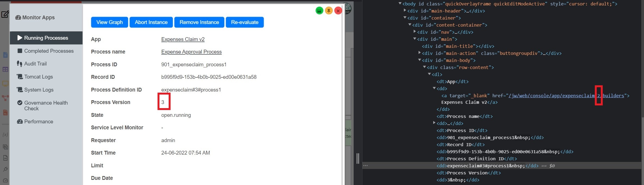
Task: Click the blue form document icon in the left strip
Action: click(5, 55)
